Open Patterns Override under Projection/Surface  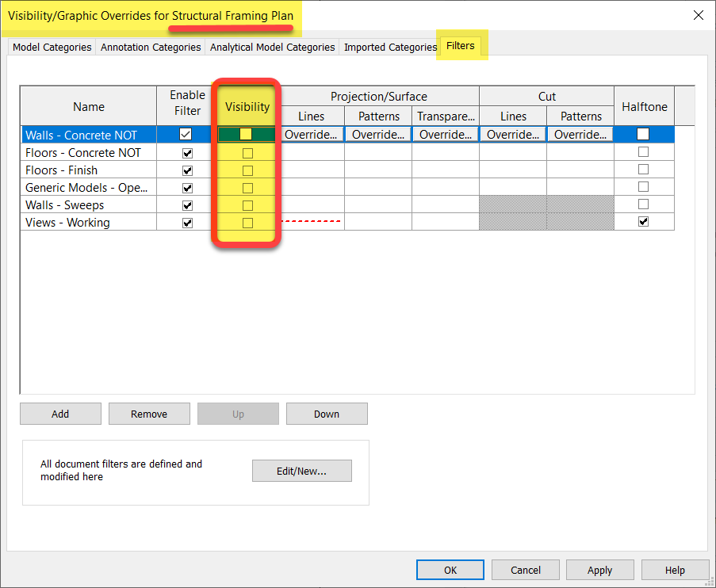pos(378,134)
